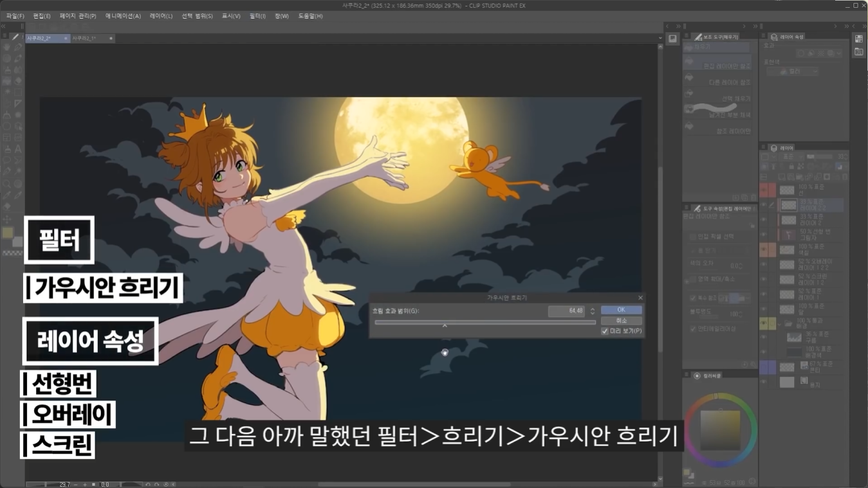Select the rectangle Selection area tool
Image resolution: width=868 pixels, height=488 pixels.
click(x=18, y=92)
